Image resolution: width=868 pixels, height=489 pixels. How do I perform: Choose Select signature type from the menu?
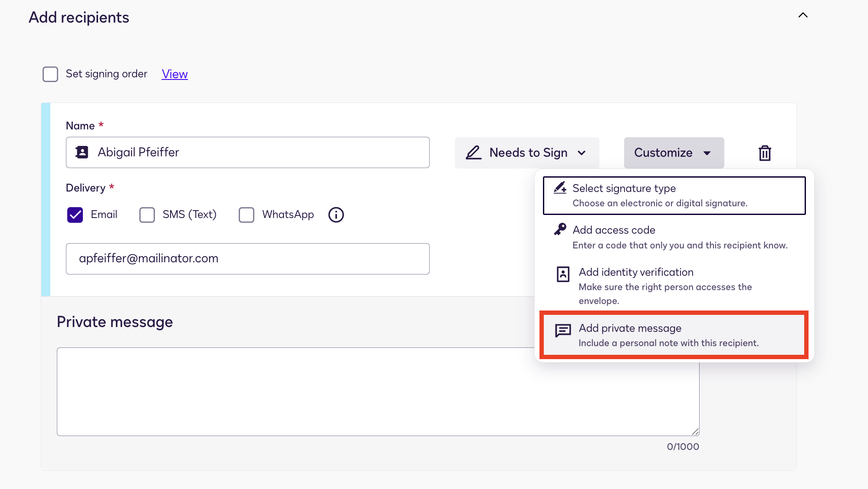674,195
